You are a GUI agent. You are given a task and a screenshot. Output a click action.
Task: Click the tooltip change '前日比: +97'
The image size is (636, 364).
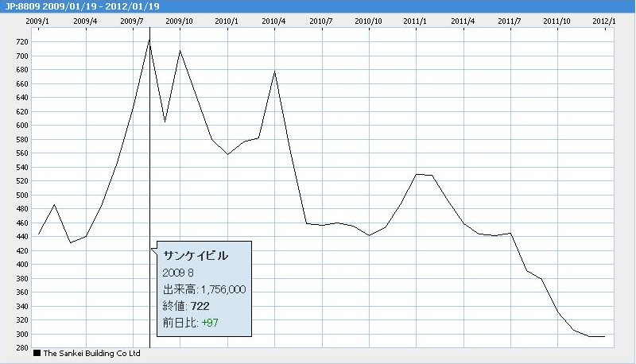[191, 323]
